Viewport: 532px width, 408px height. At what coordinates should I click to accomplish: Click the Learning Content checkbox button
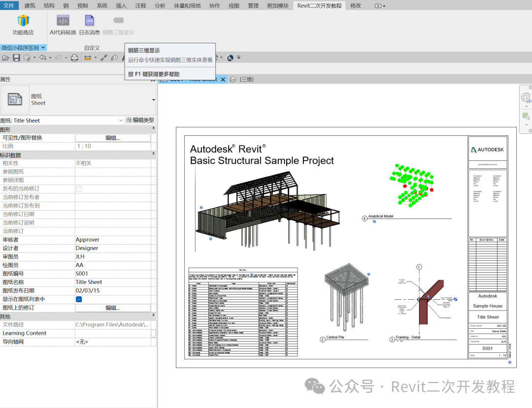[x=153, y=334]
